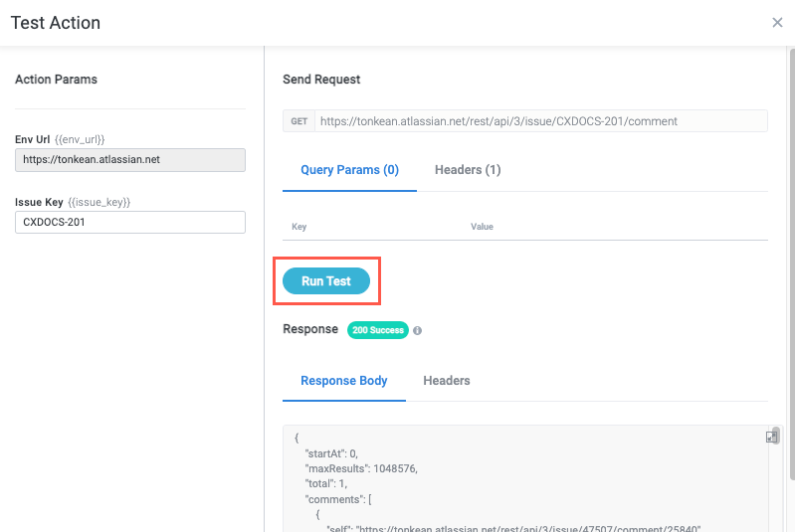The height and width of the screenshot is (532, 795).
Task: Click the Value column header
Action: (482, 227)
